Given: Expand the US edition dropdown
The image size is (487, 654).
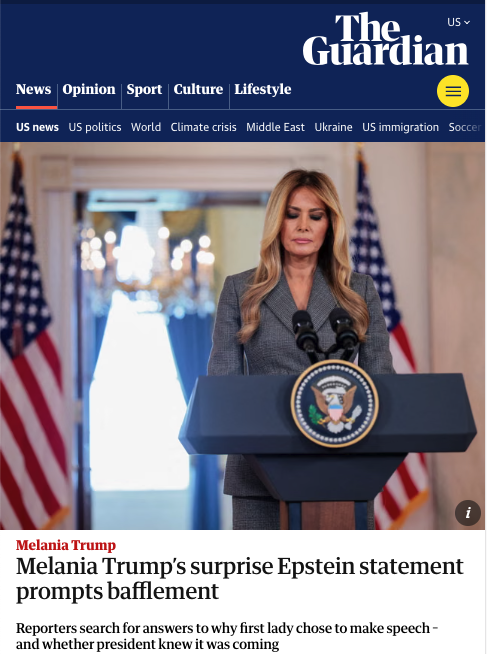Looking at the screenshot, I should click(x=459, y=22).
